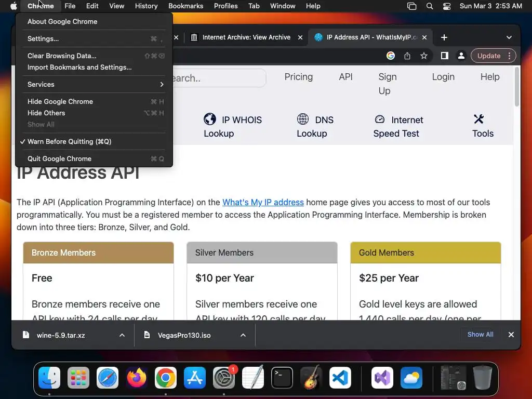
Task: Open Finder from the dock
Action: pyautogui.click(x=49, y=378)
